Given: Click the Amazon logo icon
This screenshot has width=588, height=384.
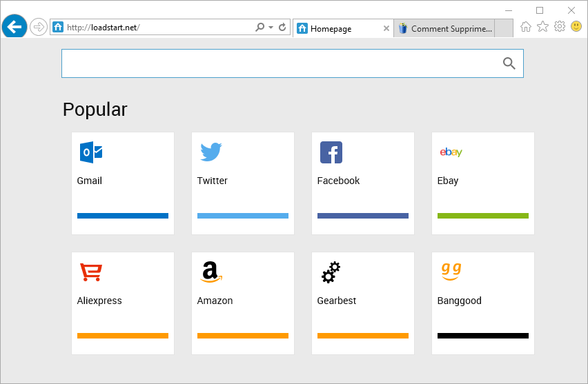Looking at the screenshot, I should point(211,272).
